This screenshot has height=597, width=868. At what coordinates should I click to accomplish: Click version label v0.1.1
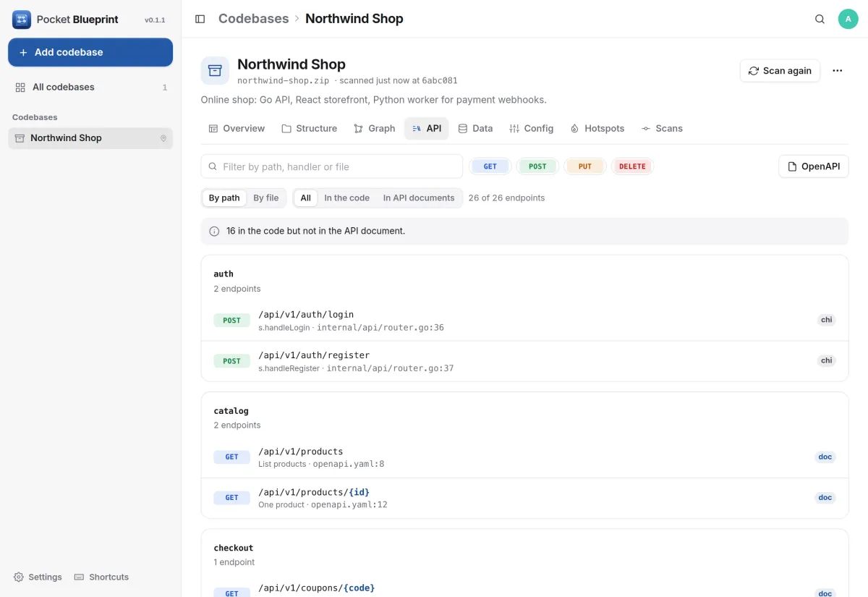click(x=155, y=20)
